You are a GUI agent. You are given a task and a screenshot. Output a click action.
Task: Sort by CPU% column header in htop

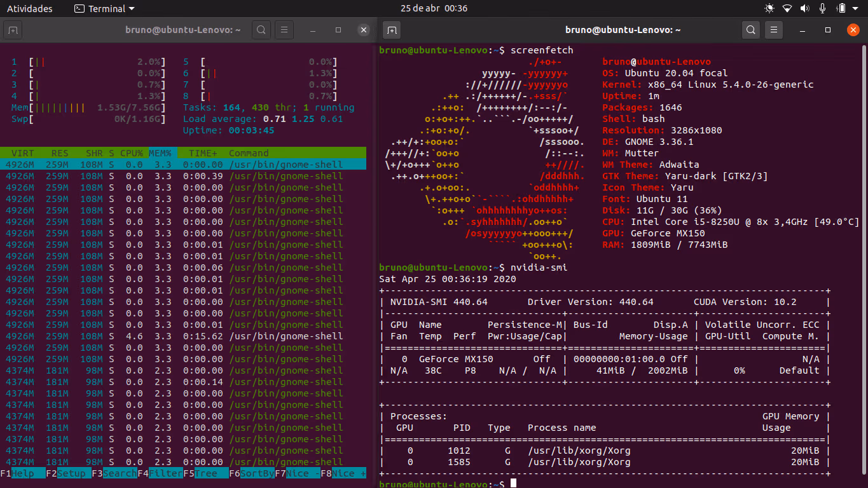[x=132, y=153]
